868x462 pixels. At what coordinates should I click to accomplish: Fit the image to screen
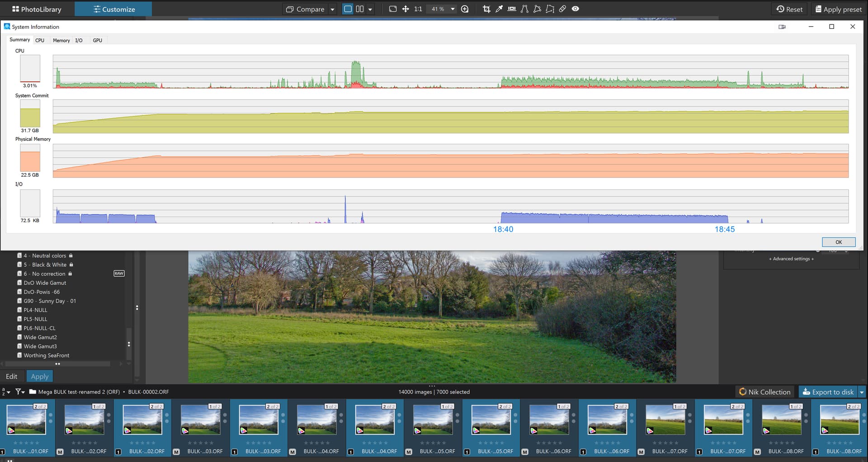392,9
